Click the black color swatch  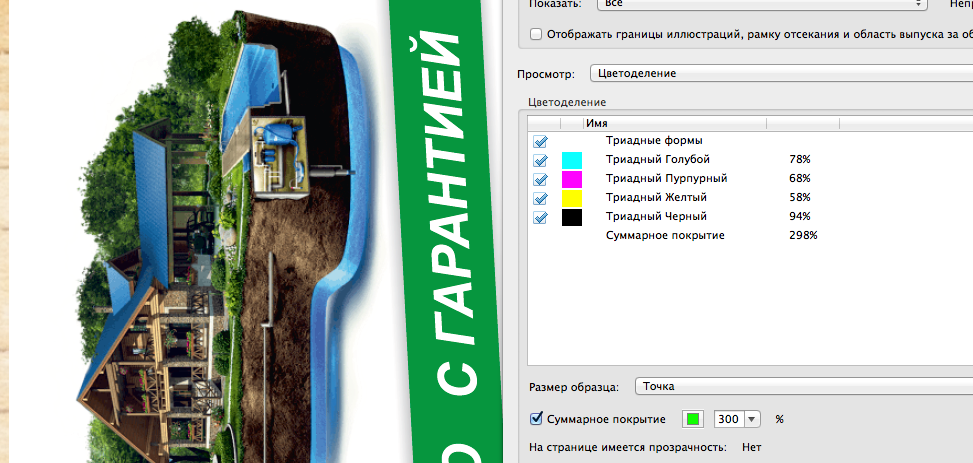572,217
